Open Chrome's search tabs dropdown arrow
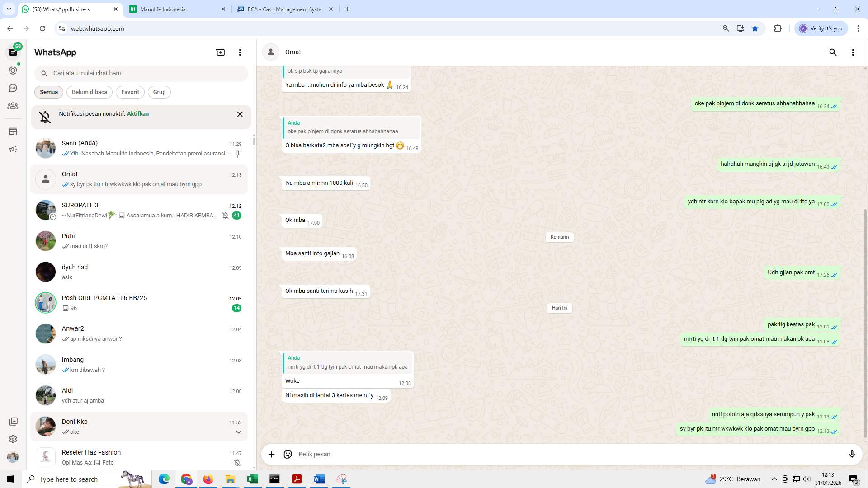The height and width of the screenshot is (488, 868). (8, 9)
